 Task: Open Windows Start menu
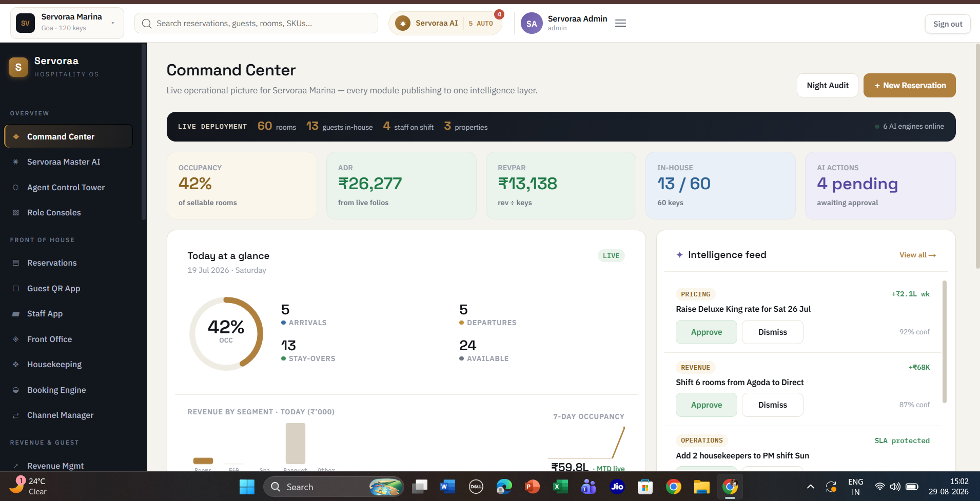(x=247, y=487)
